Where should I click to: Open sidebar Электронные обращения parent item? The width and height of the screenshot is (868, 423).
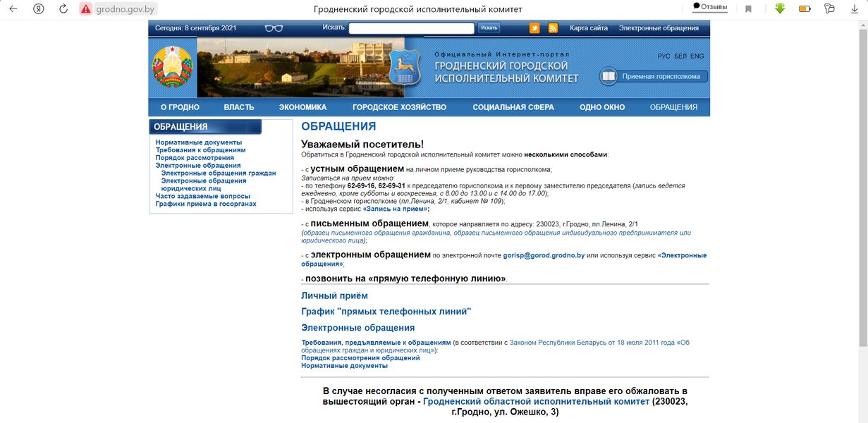[x=198, y=166]
